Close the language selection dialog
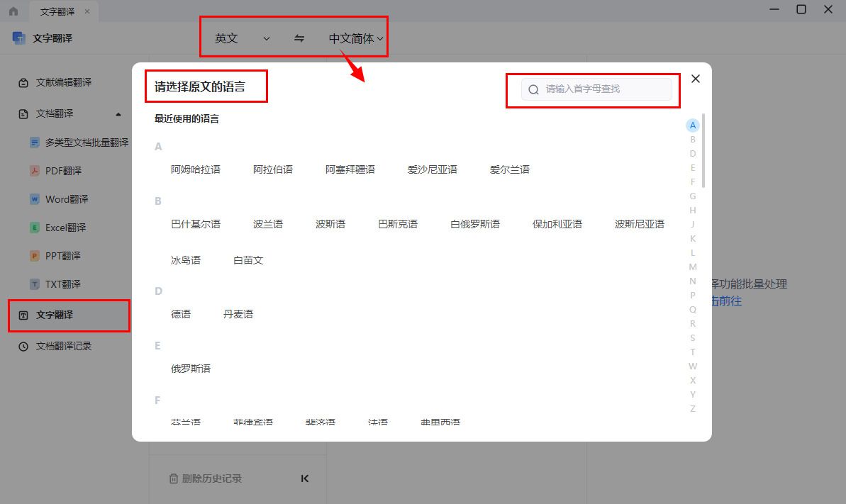 click(x=696, y=79)
